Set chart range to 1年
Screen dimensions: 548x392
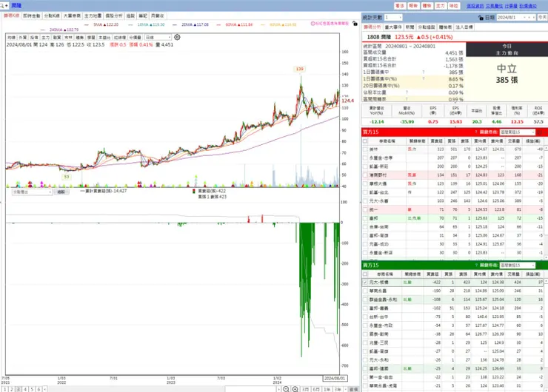327,389
